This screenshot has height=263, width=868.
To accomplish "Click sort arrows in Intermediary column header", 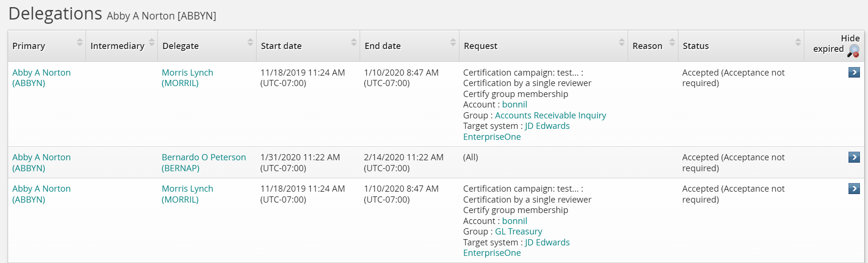I will (x=152, y=42).
